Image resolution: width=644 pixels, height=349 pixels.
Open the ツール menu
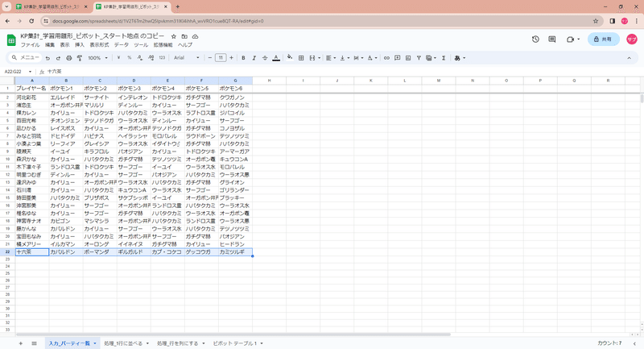[x=141, y=45]
